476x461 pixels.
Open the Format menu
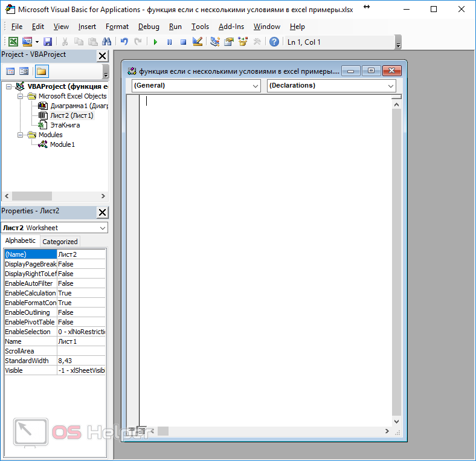[117, 27]
